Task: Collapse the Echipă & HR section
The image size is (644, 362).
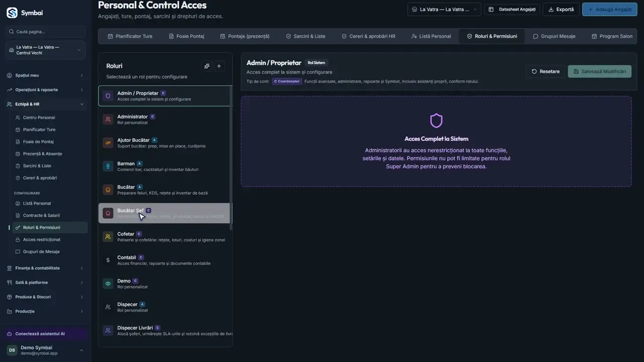Action: pos(45,104)
